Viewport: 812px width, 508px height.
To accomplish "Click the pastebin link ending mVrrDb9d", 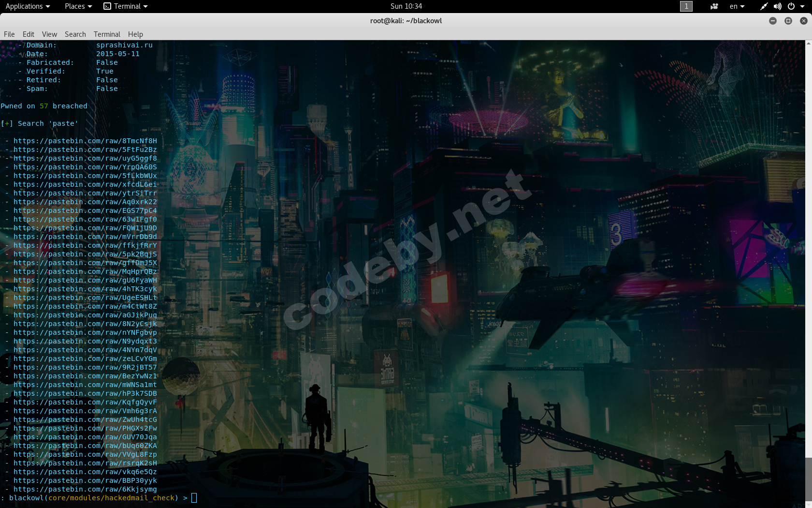I will coord(85,237).
